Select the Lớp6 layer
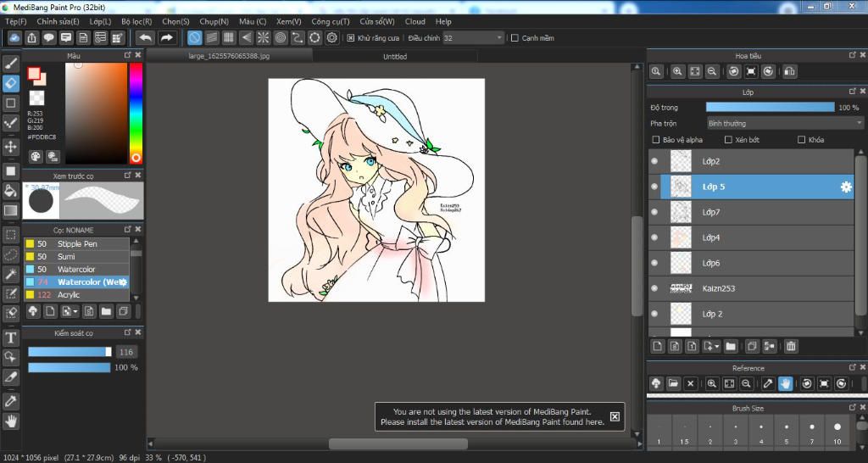Screen dimensions: 868x463 [x=751, y=263]
